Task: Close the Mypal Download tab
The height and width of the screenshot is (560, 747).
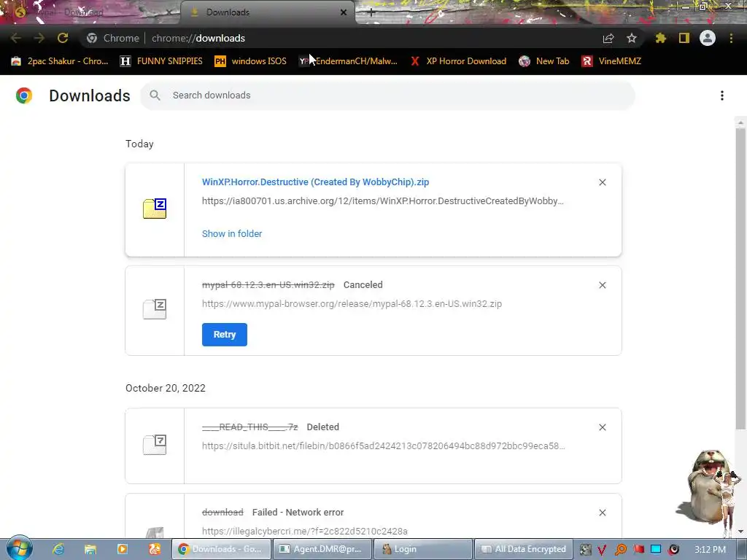Action: pos(169,12)
